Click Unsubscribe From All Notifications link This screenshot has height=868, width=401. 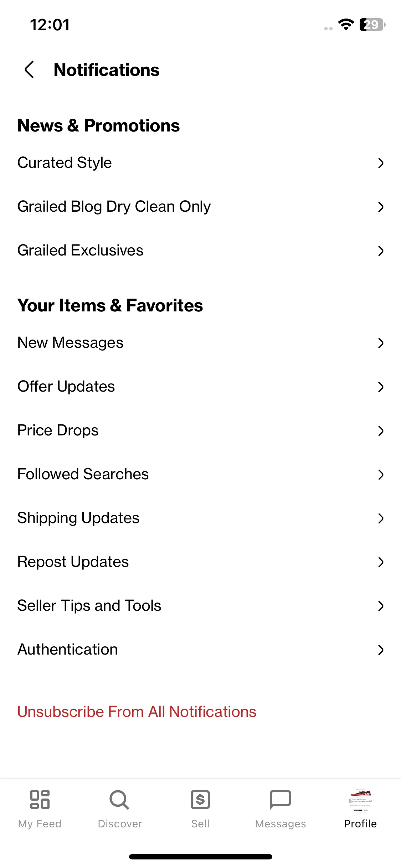pos(137,712)
